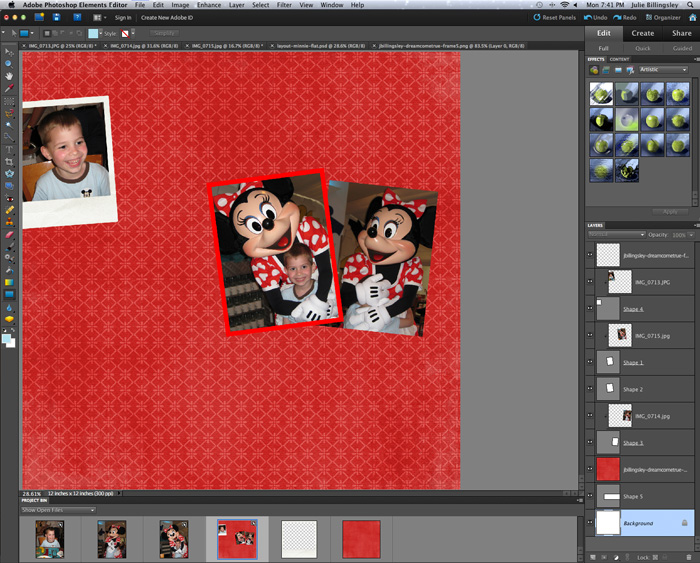Screen dimensions: 700x563
Task: Expand the shape tool options dropdown
Action: (32, 33)
